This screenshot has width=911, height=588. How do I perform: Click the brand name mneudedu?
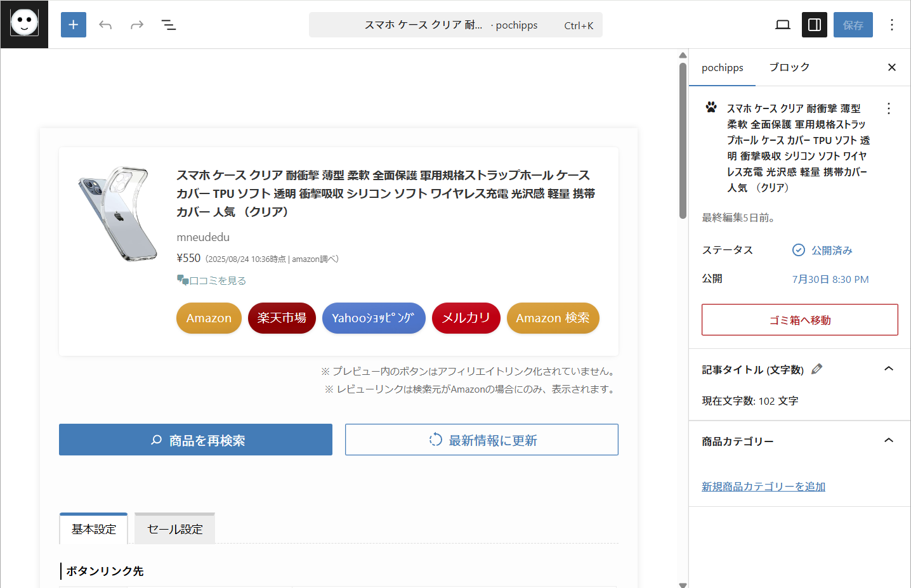[x=203, y=237]
